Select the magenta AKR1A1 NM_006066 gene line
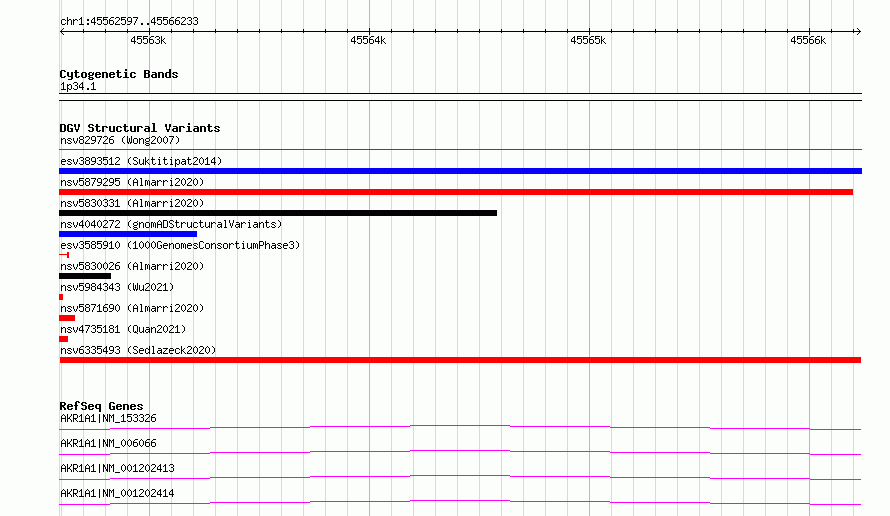Screen dimensions: 890x516 coord(460,452)
